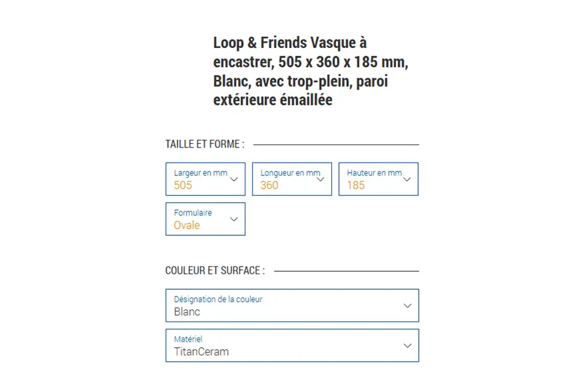Open the Longueur en mm dropdown
This screenshot has width=588, height=390.
click(x=292, y=179)
